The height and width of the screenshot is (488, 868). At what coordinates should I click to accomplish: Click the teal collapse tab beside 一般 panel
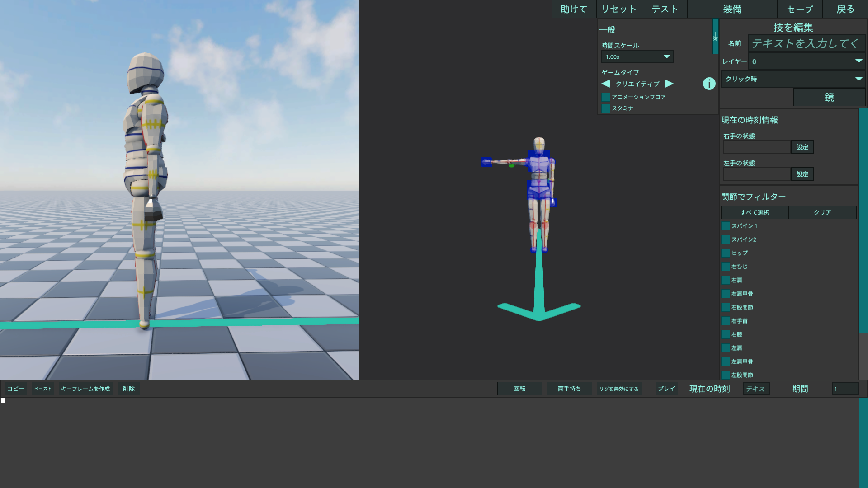tap(715, 36)
